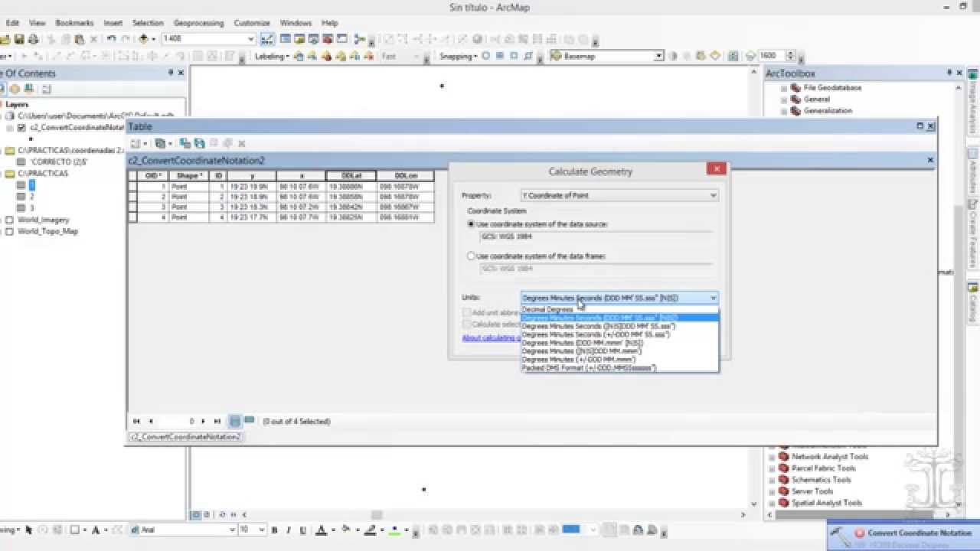980x551 pixels.
Task: Click the Server Tools toolbox icon
Action: click(x=784, y=491)
